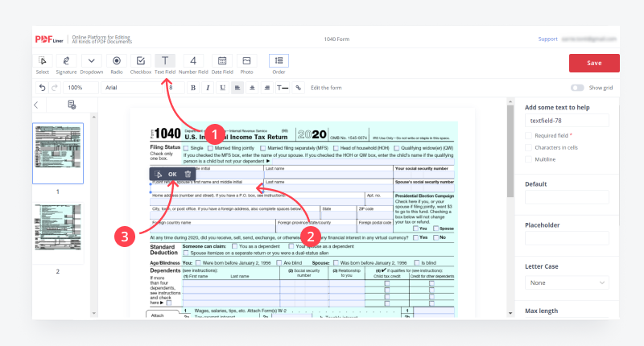Open the Letter Case dropdown

[567, 282]
